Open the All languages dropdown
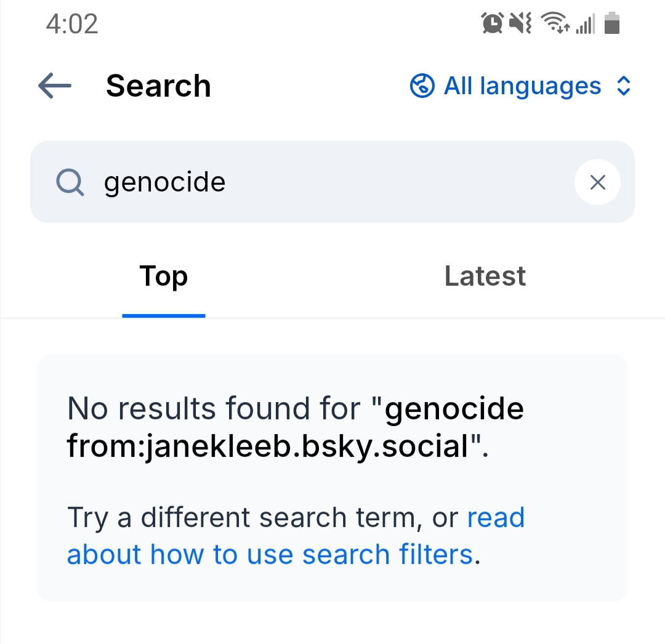665x644 pixels. 522,86
